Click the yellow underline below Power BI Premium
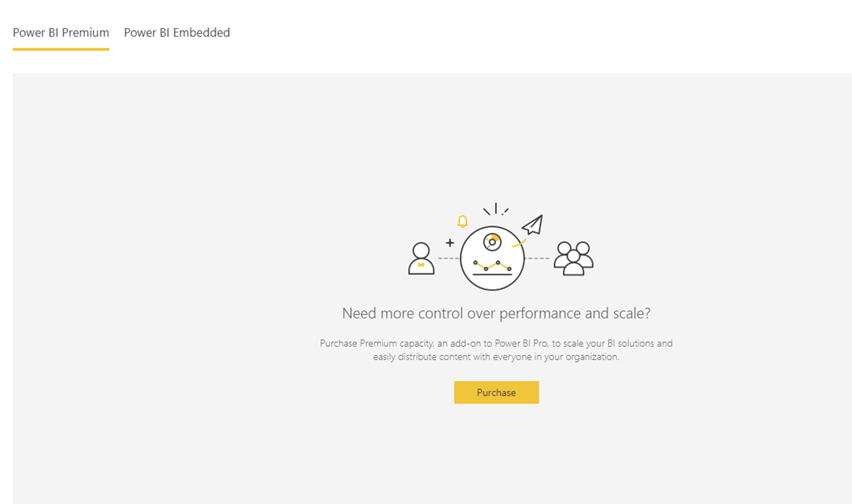 (61, 49)
